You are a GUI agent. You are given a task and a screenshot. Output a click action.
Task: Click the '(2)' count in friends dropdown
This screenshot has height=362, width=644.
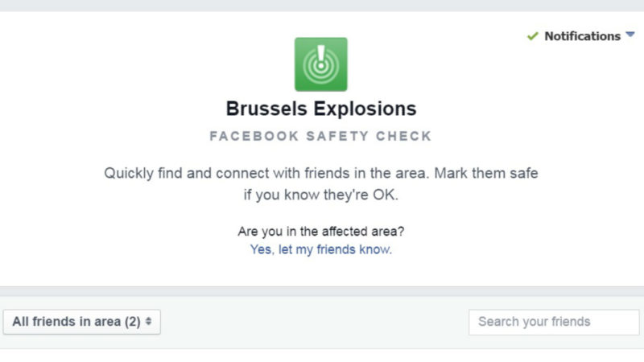tap(133, 322)
